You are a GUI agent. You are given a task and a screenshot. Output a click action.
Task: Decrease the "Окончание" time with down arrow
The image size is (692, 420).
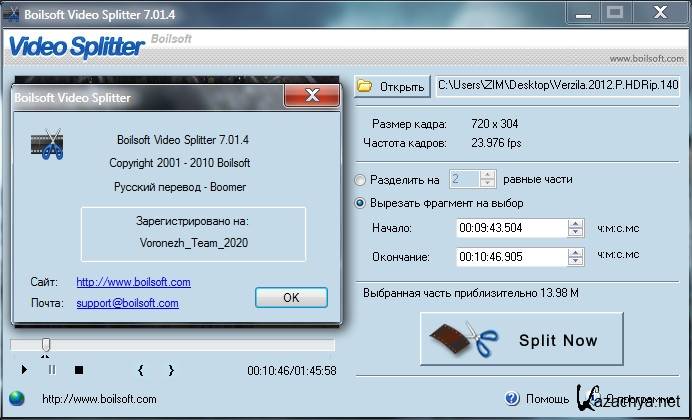pyautogui.click(x=575, y=262)
